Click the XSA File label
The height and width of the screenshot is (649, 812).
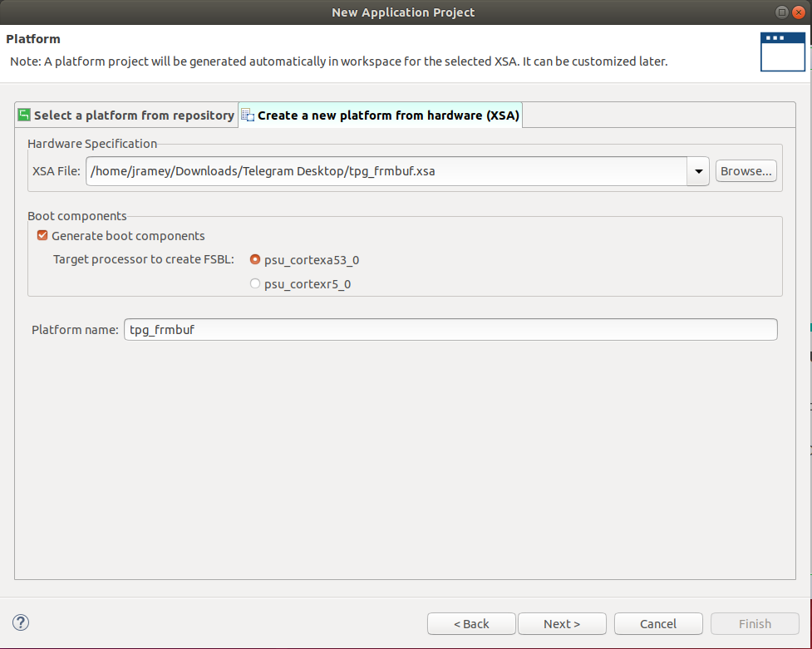coord(56,171)
